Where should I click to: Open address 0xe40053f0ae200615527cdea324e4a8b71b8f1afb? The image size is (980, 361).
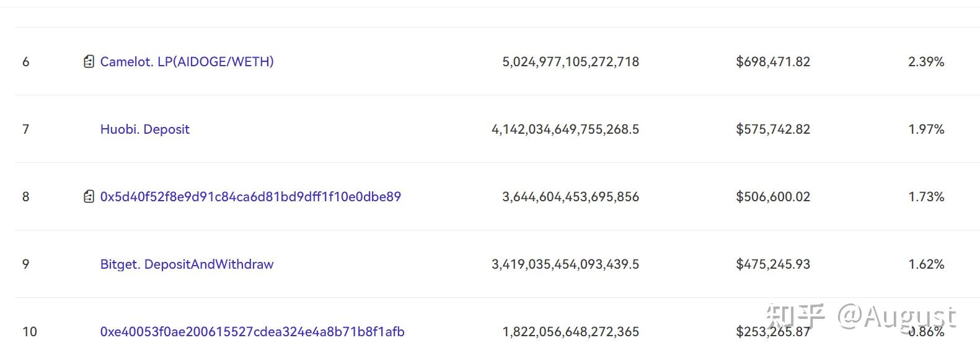252,331
